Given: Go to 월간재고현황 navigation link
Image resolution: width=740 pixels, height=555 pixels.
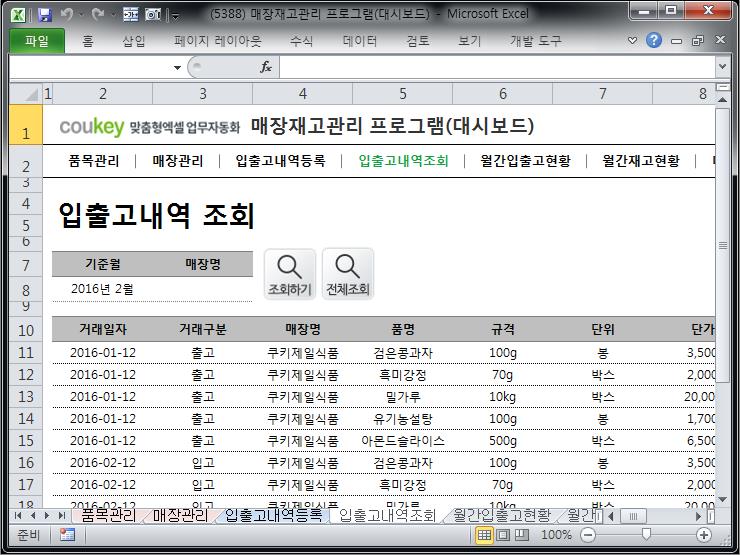Looking at the screenshot, I should pos(641,161).
